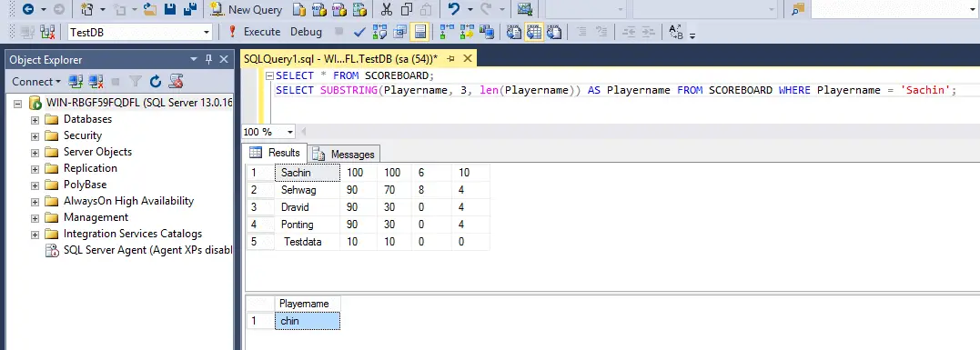
Task: Click the Undo arrow icon
Action: click(x=454, y=9)
